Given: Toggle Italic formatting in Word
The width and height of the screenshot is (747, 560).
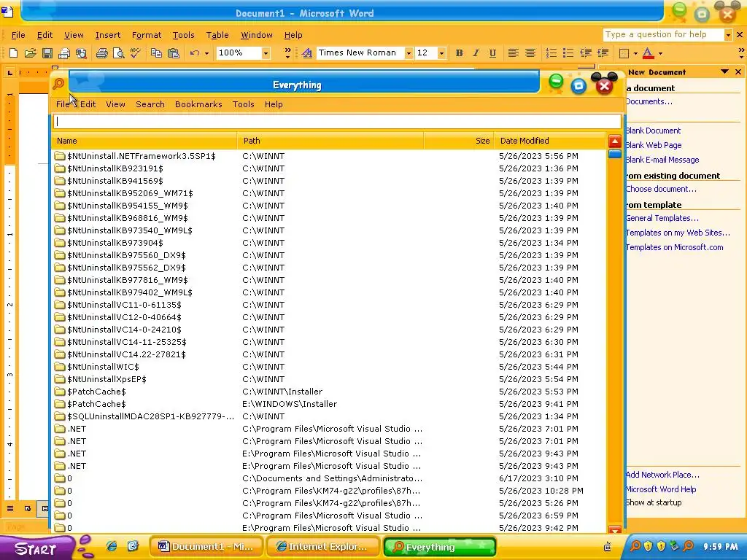Looking at the screenshot, I should click(476, 52).
